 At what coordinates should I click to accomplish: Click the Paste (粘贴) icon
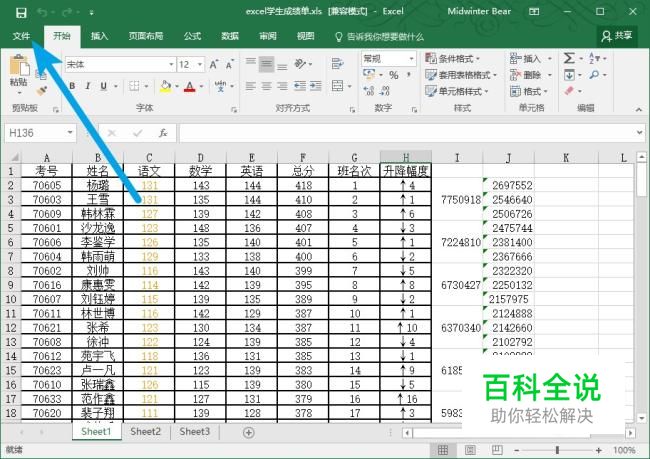[x=18, y=68]
